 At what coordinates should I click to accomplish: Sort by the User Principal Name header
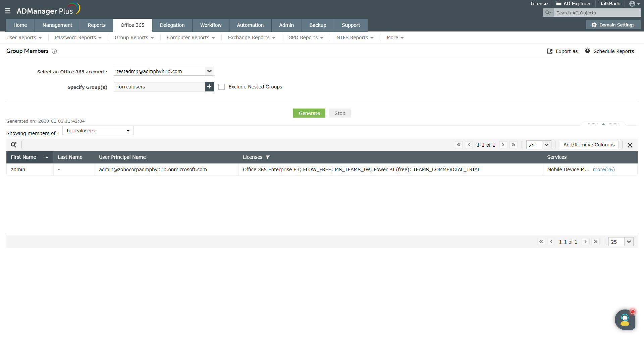pos(122,157)
